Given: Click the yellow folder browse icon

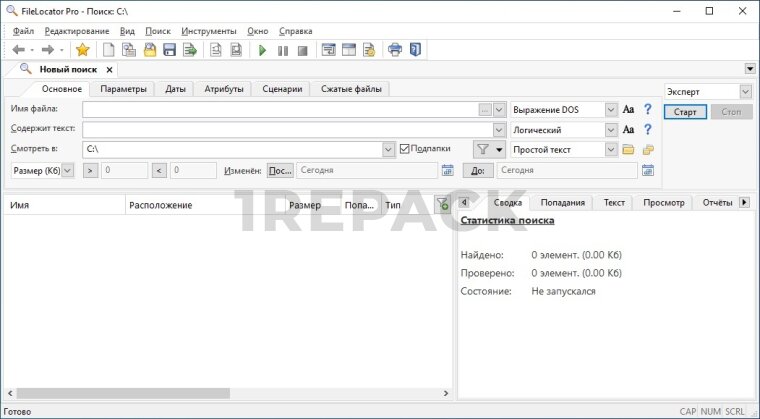Looking at the screenshot, I should tap(628, 149).
